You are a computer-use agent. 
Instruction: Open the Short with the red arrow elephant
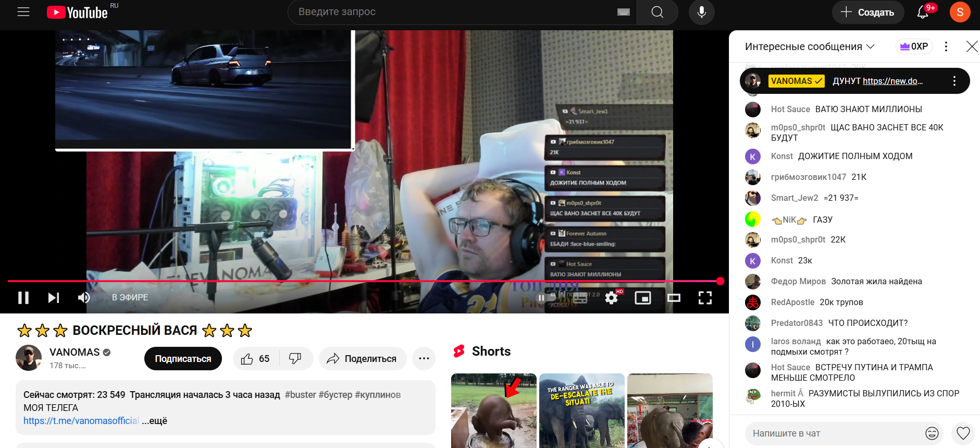click(494, 410)
